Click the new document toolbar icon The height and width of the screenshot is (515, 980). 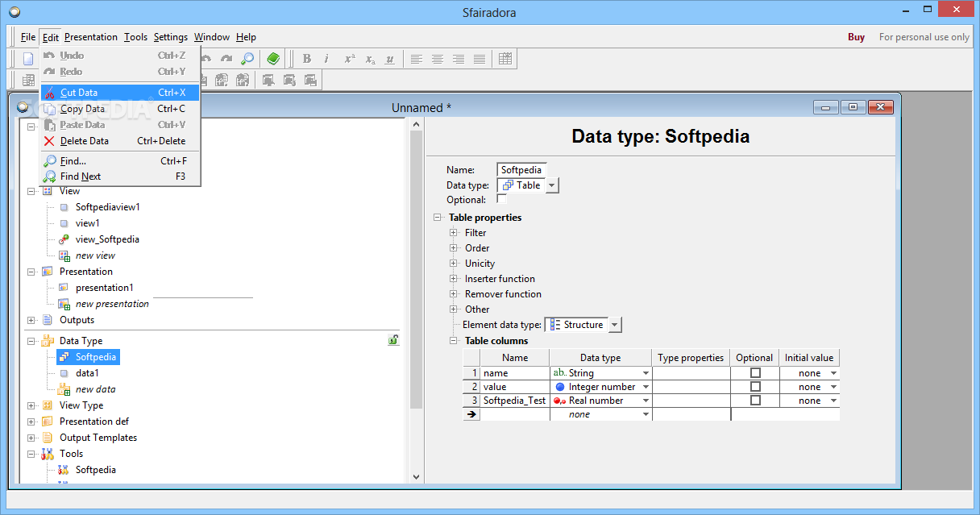[28, 59]
